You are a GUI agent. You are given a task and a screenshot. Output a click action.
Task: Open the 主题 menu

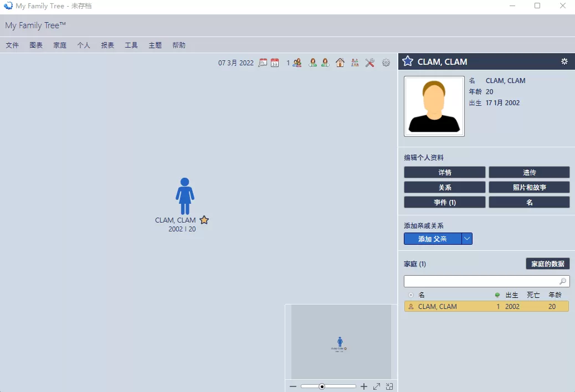pos(155,45)
